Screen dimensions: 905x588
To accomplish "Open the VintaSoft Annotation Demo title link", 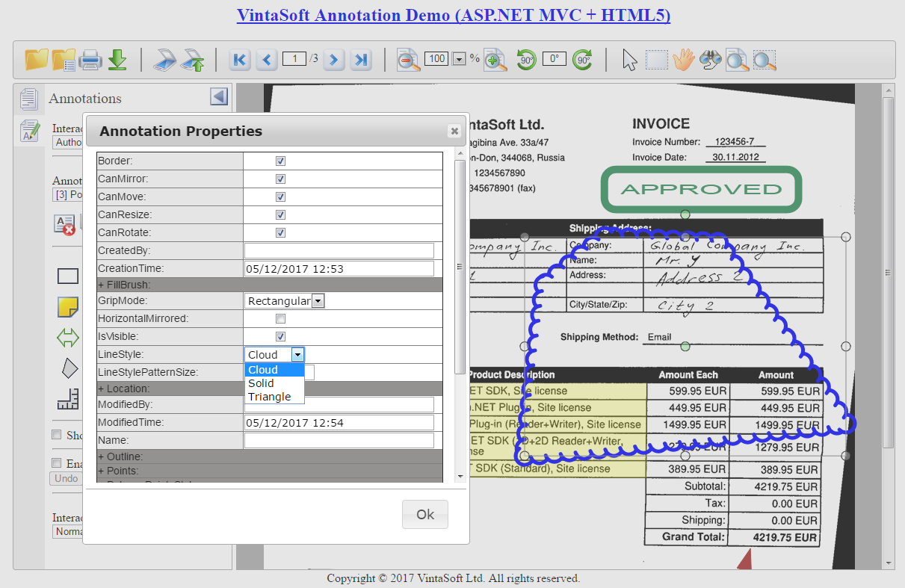I will coord(453,15).
